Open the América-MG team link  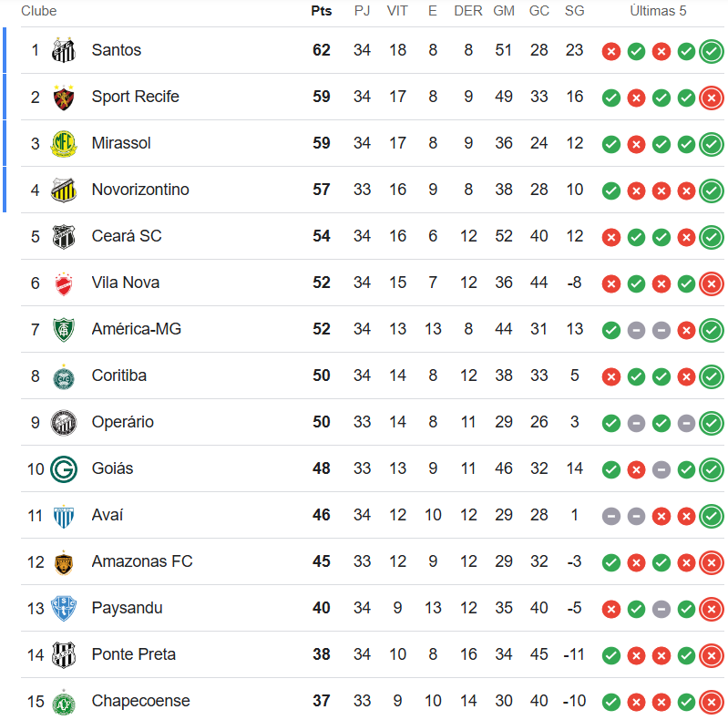click(x=136, y=329)
